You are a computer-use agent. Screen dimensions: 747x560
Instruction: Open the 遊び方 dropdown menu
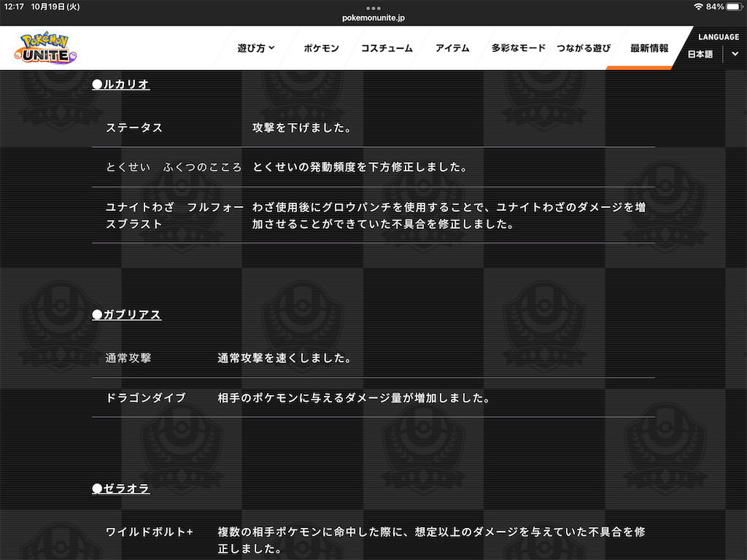[256, 48]
